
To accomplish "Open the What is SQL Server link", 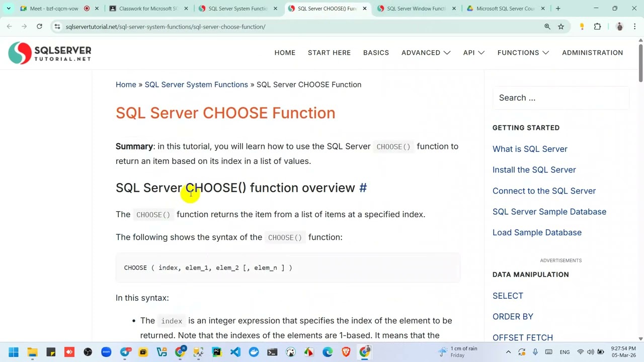I will pos(530,149).
